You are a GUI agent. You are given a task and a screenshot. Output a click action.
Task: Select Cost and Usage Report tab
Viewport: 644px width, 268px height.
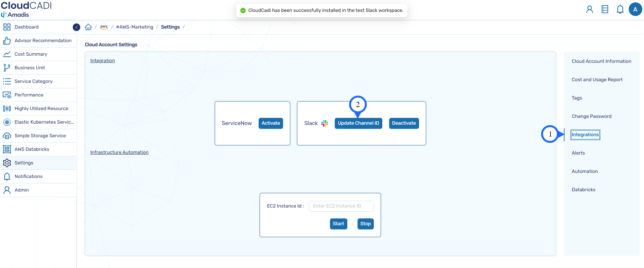pos(597,80)
